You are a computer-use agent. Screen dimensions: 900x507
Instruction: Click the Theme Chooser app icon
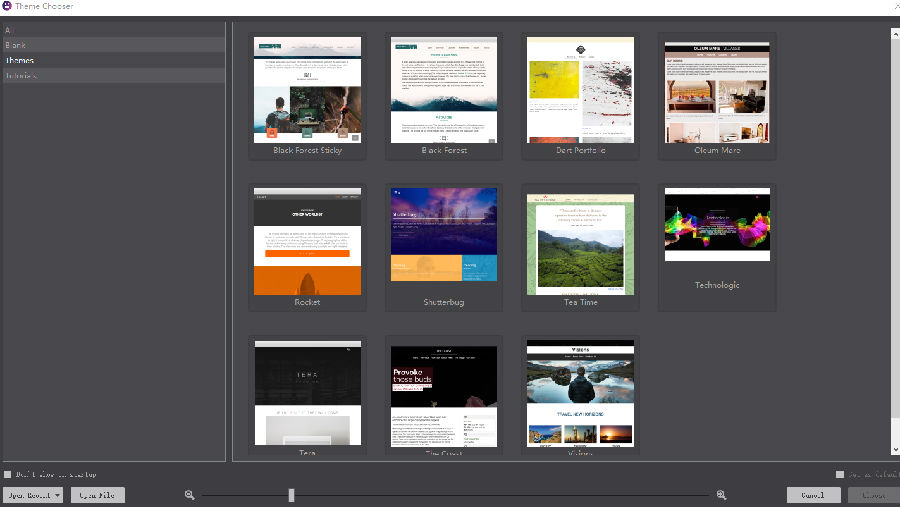tap(7, 6)
